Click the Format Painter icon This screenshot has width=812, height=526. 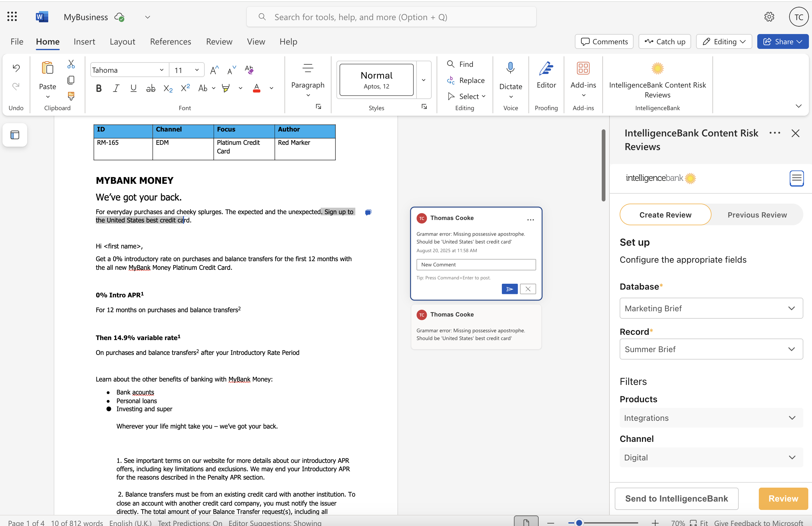tap(71, 96)
